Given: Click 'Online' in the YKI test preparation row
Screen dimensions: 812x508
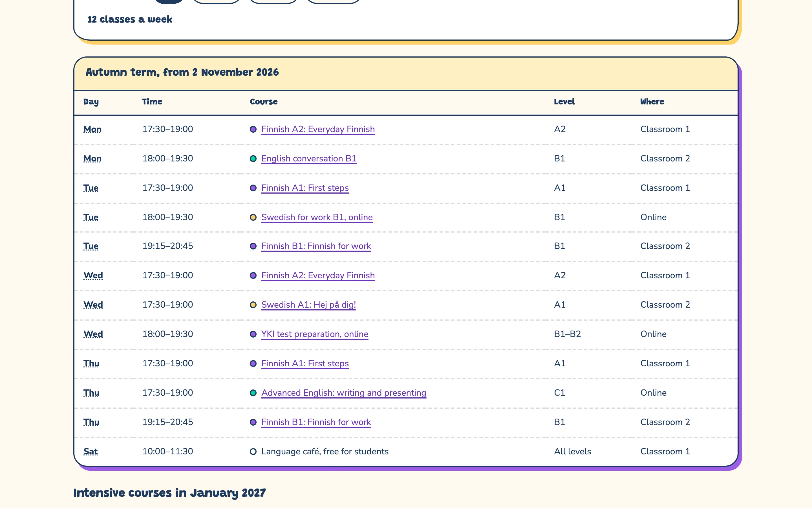Looking at the screenshot, I should [653, 334].
